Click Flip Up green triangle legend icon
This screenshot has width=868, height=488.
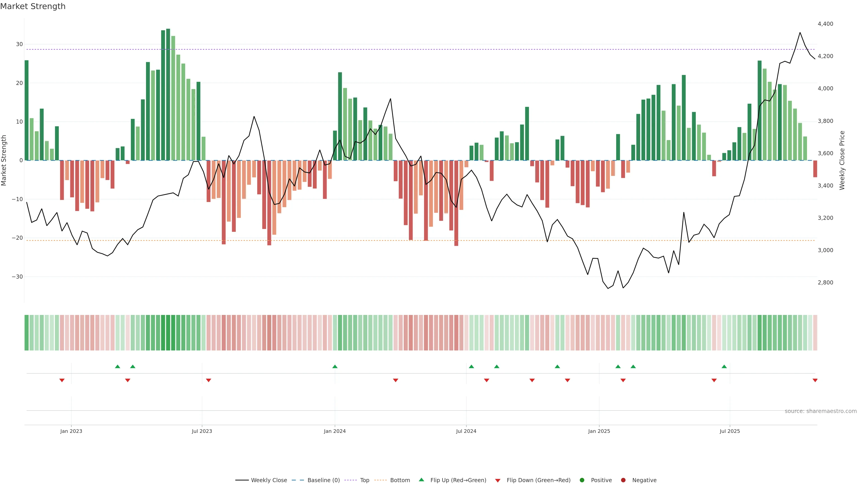pyautogui.click(x=421, y=480)
